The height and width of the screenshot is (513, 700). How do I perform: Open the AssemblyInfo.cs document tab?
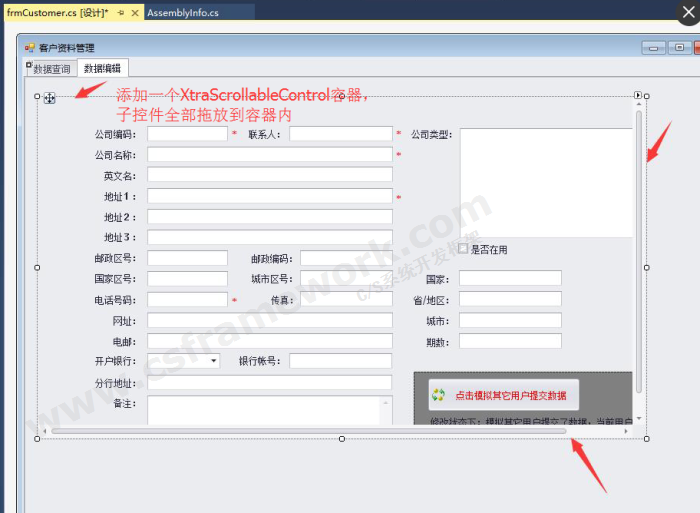(x=183, y=13)
